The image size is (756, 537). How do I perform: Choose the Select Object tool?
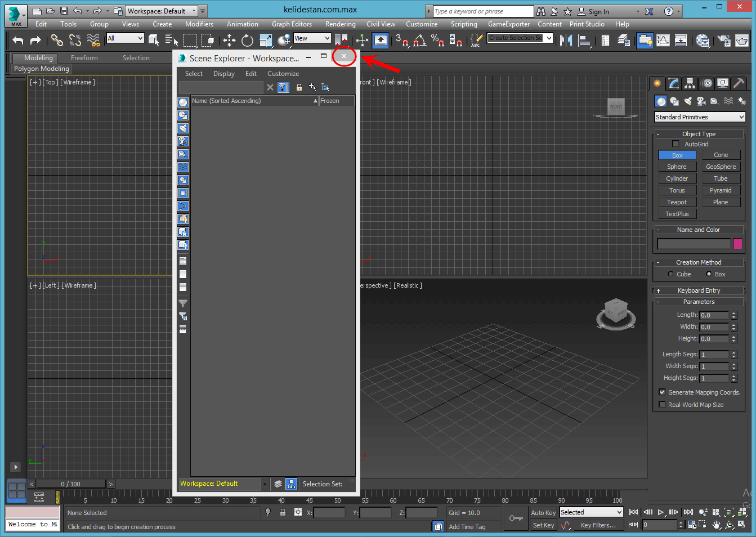(x=154, y=39)
